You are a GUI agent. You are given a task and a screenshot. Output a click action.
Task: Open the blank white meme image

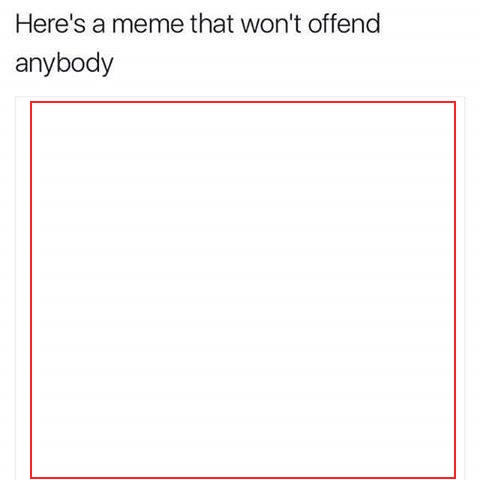243,290
